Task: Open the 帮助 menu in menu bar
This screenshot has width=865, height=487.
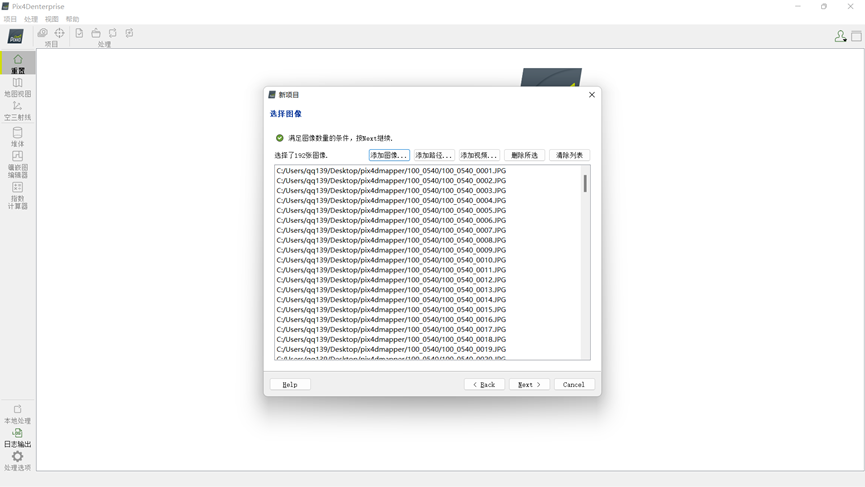Action: point(72,19)
